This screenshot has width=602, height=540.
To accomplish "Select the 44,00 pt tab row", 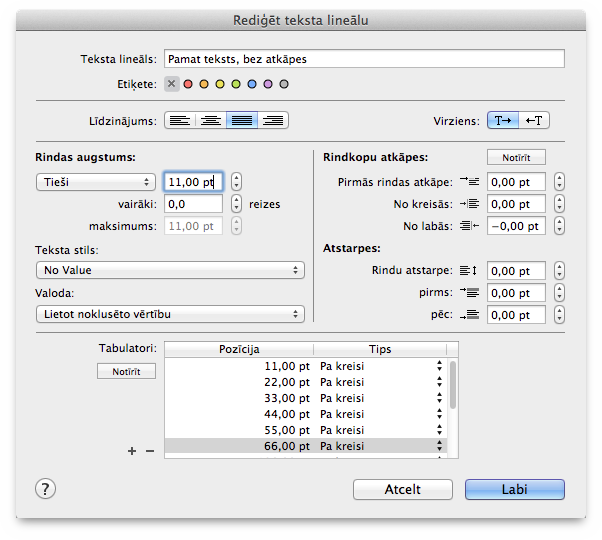I will tap(306, 414).
